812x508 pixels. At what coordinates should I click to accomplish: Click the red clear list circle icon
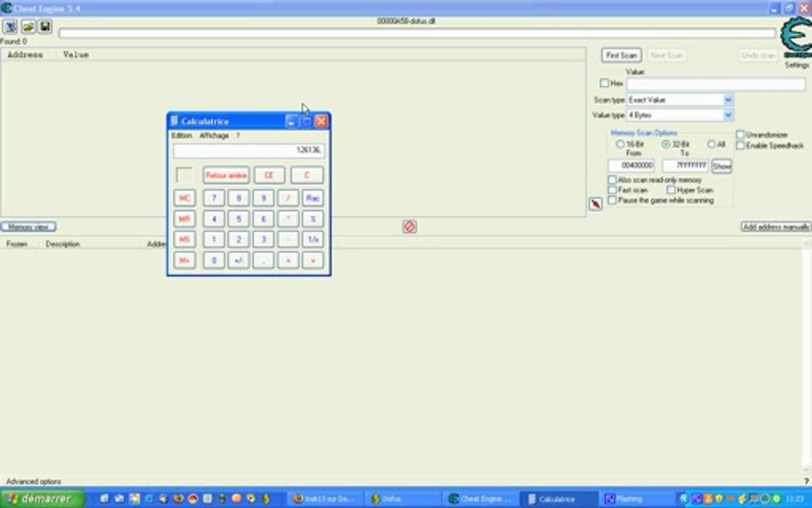point(409,227)
